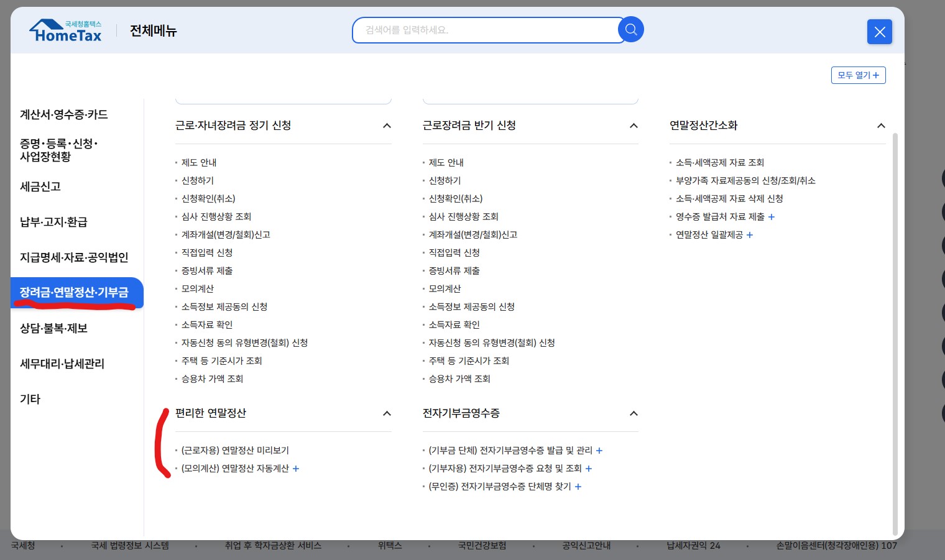
Task: Select 납부·고지·환급 in left menu
Action: pyautogui.click(x=53, y=222)
